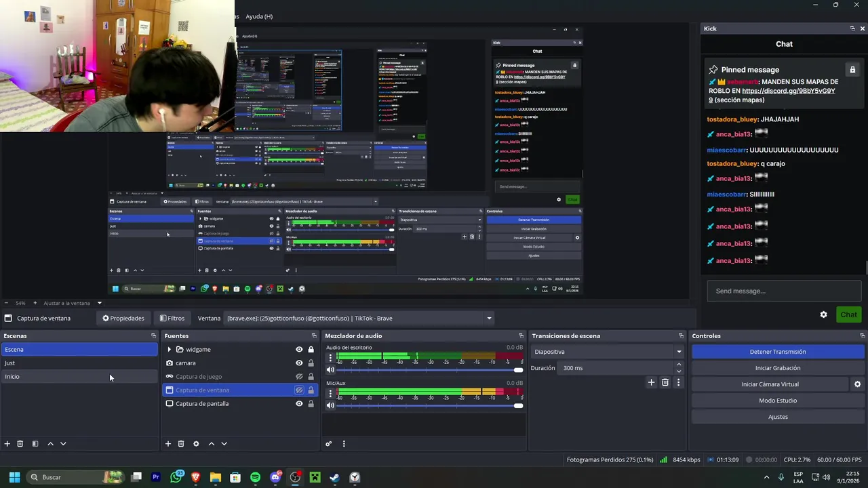Undock the Mezclador de audio panel
This screenshot has width=868, height=488.
[521, 335]
